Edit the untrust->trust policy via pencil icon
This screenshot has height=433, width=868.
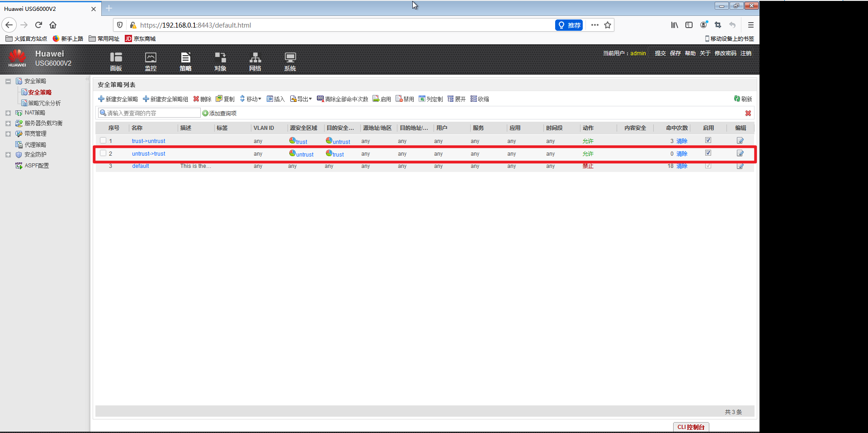[740, 153]
